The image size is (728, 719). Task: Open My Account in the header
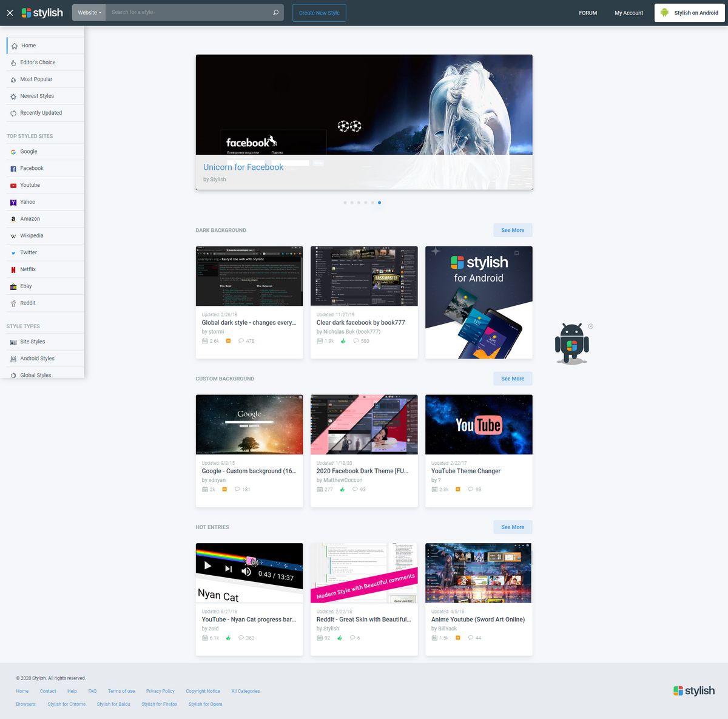[629, 13]
